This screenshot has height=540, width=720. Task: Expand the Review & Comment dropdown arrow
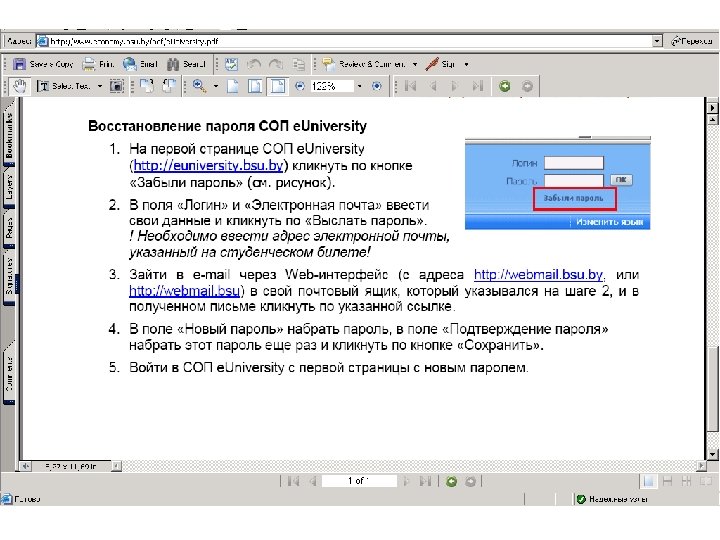(415, 64)
